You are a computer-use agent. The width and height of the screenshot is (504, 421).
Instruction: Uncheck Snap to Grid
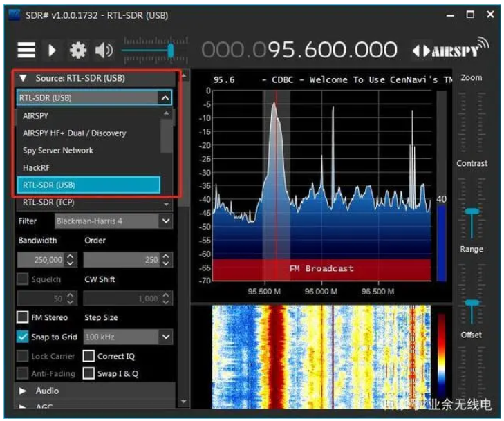23,337
